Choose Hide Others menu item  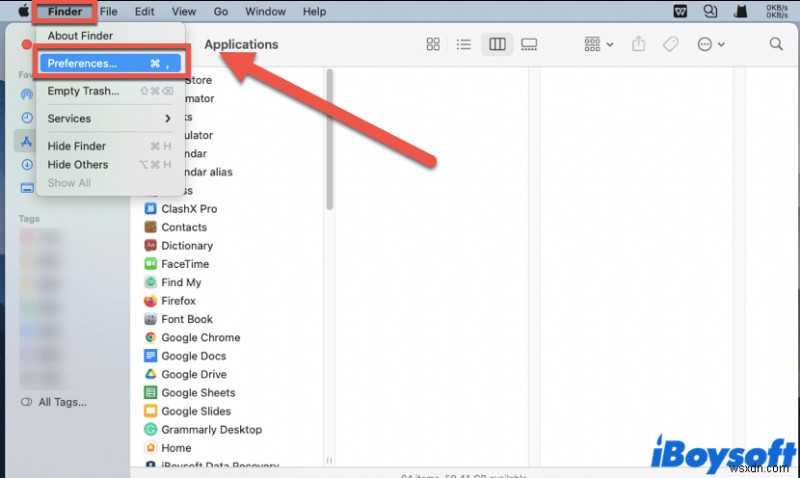coord(110,164)
